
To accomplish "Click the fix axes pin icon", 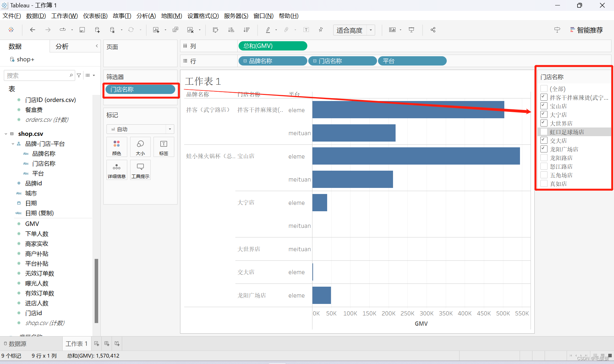I will [x=321, y=30].
